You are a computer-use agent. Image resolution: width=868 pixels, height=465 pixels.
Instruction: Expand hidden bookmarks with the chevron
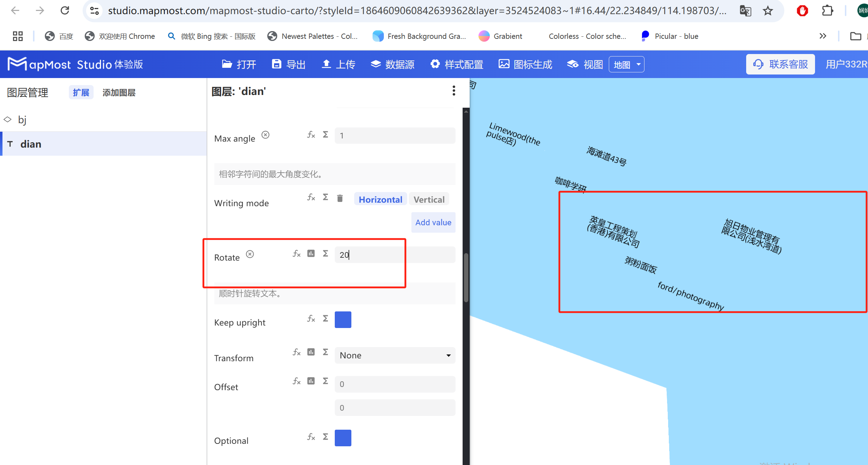pos(823,36)
